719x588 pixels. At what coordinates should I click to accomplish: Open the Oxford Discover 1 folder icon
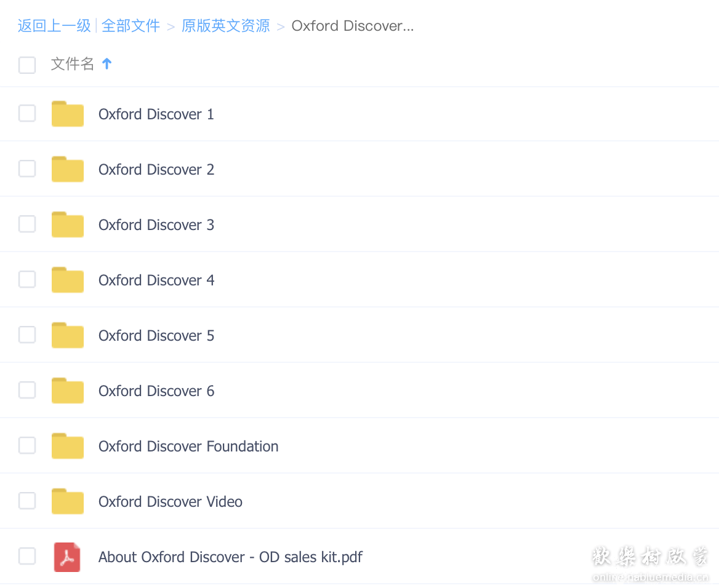(x=68, y=114)
